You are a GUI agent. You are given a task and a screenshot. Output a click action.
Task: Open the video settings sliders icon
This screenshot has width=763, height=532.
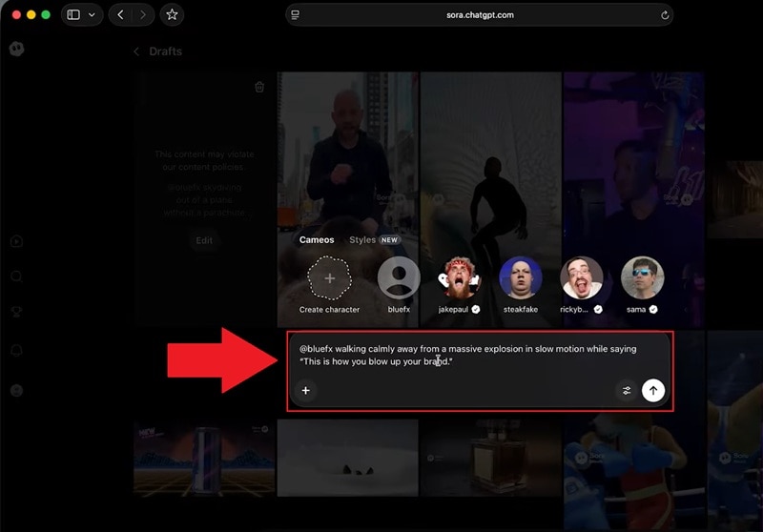pos(627,391)
